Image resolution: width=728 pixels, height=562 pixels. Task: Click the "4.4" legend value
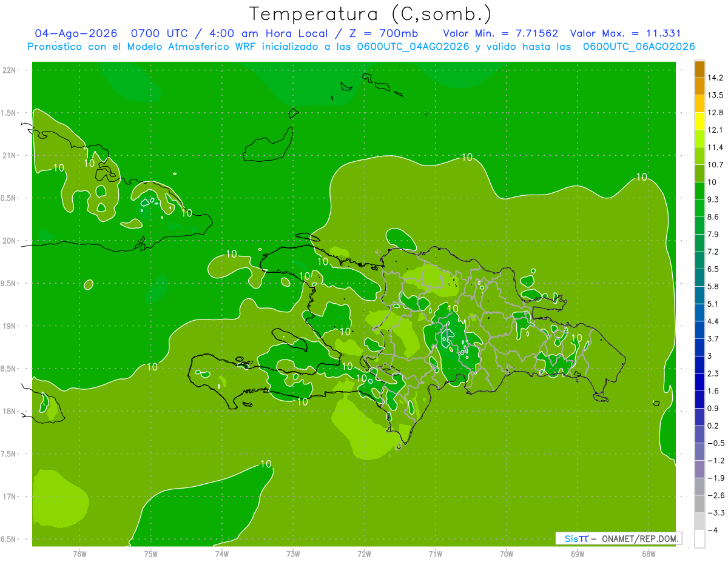click(713, 321)
